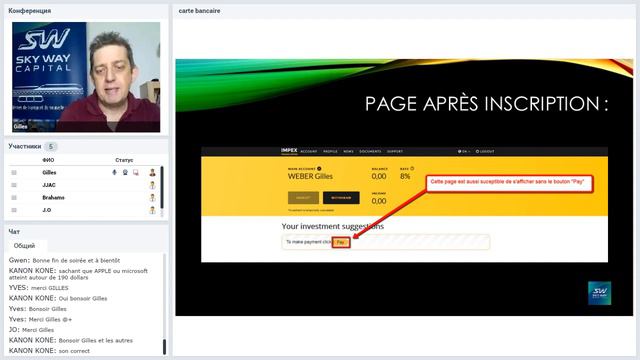Click the orange Pay button in the slide
Screen dimensions: 640x360
coord(341,242)
